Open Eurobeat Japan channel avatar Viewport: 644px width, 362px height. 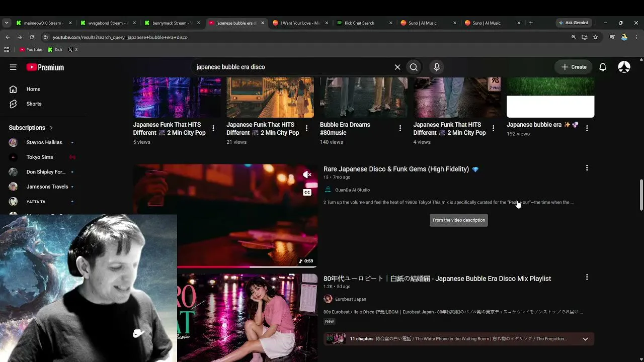tap(328, 299)
